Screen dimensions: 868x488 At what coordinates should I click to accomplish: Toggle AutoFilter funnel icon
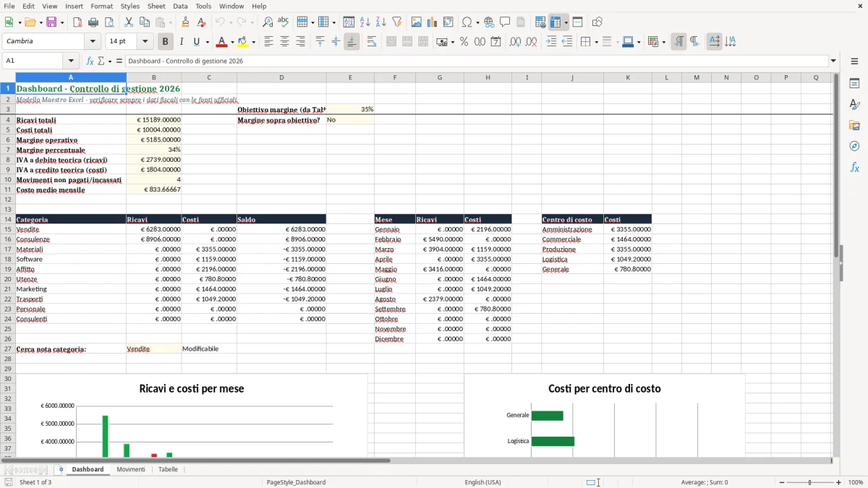397,22
